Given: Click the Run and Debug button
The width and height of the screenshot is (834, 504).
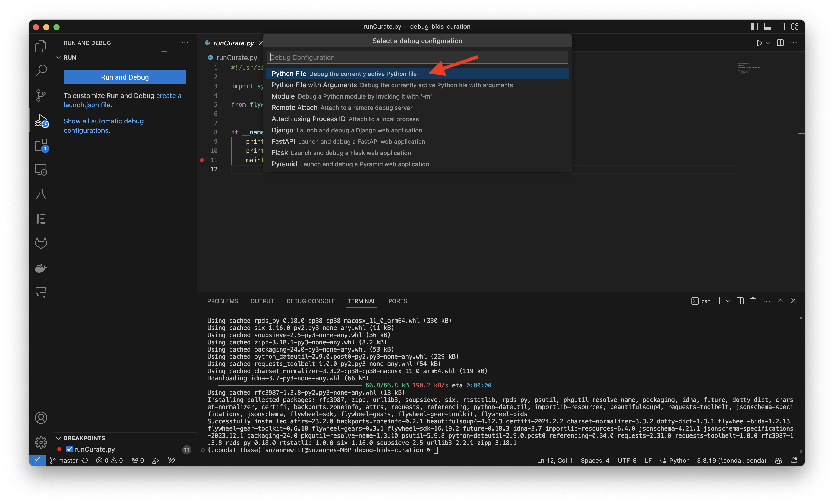Looking at the screenshot, I should coord(125,77).
